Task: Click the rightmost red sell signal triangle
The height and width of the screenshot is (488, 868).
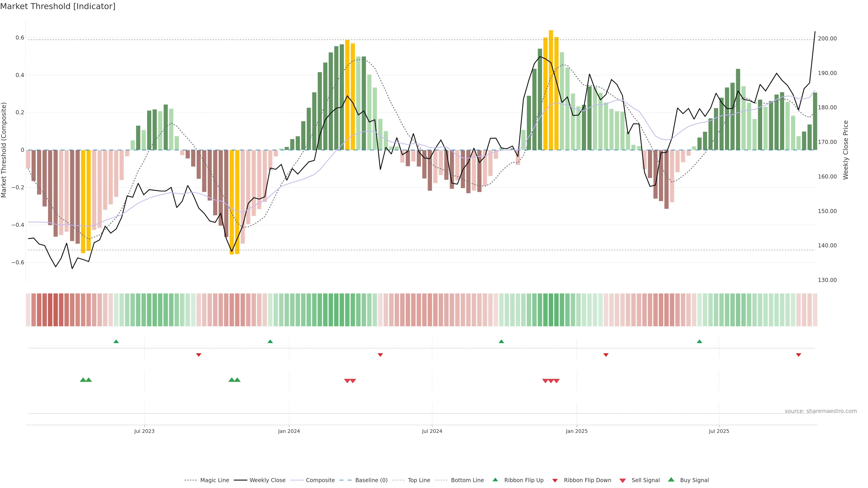Action: coord(556,381)
